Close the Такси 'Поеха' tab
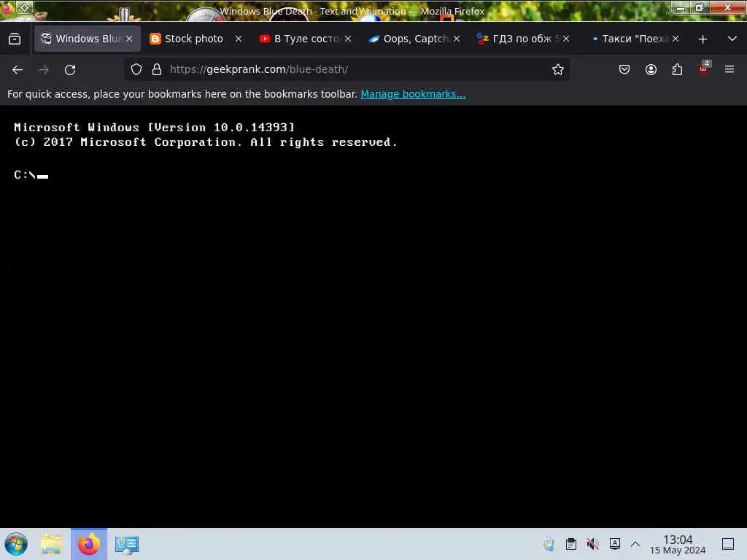747x560 pixels. point(676,39)
